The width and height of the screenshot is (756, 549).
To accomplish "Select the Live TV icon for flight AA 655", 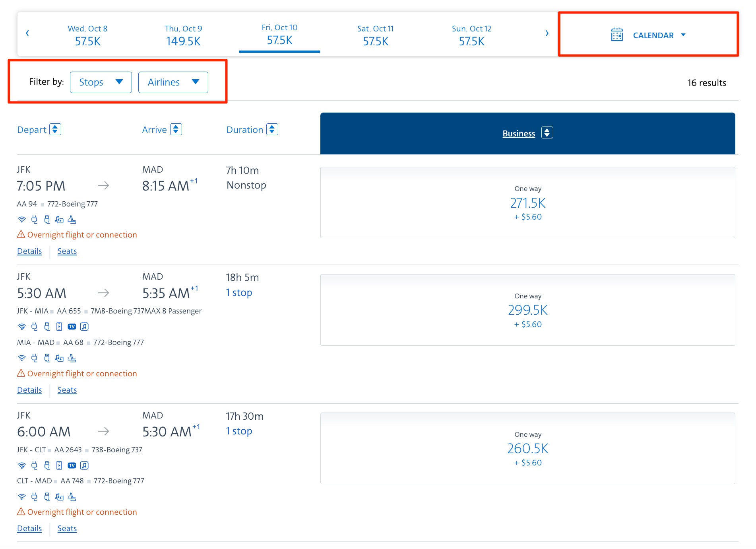I will (72, 327).
